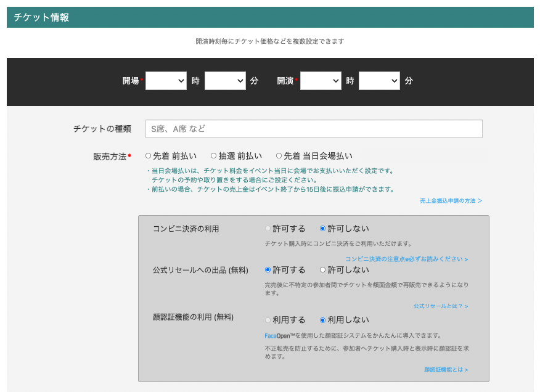Choose 許可する for 公式リセールへの出品
540x392 pixels.
tap(268, 270)
